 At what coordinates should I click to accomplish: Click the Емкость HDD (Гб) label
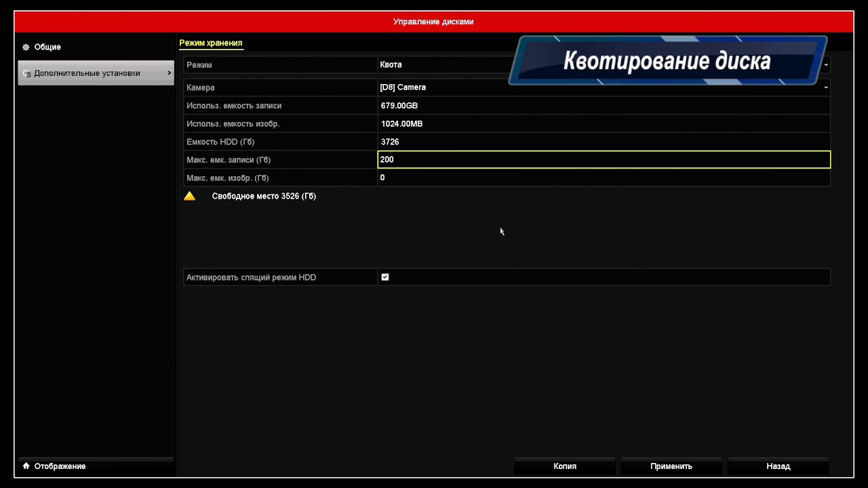pyautogui.click(x=220, y=142)
